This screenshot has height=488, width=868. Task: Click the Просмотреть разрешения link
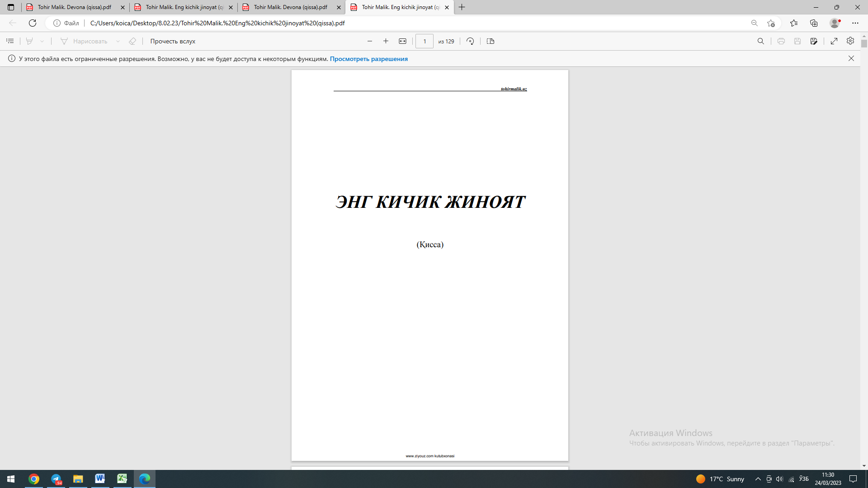point(368,59)
